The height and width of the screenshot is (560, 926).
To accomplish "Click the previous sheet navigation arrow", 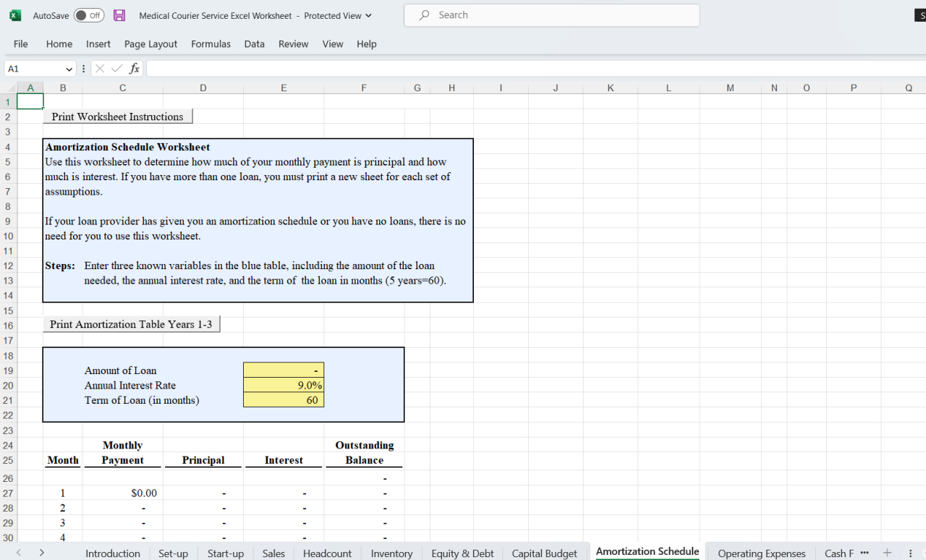I will point(19,553).
